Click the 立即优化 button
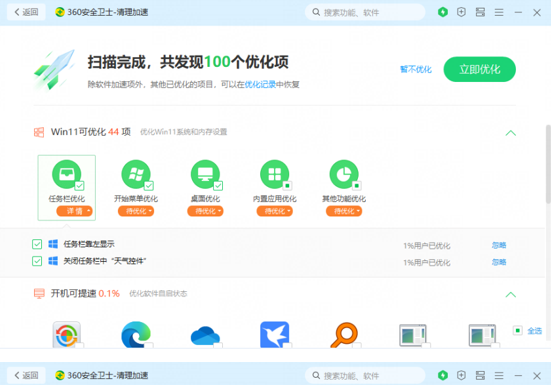 click(480, 69)
